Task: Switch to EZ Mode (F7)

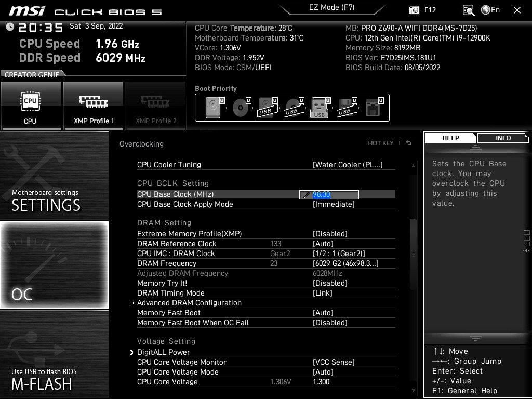Action: coord(332,8)
